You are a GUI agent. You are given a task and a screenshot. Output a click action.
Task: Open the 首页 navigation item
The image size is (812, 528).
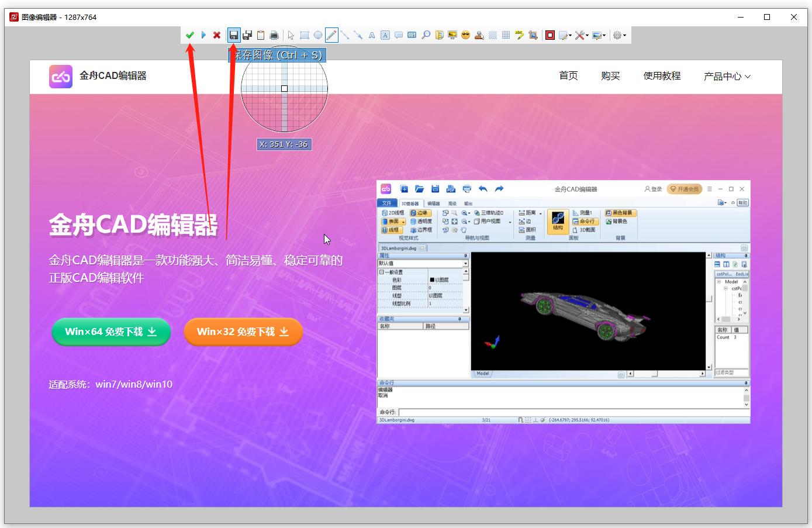click(x=568, y=76)
